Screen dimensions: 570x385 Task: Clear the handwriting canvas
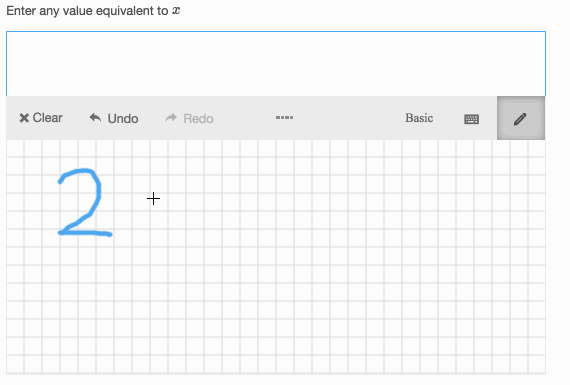click(41, 118)
